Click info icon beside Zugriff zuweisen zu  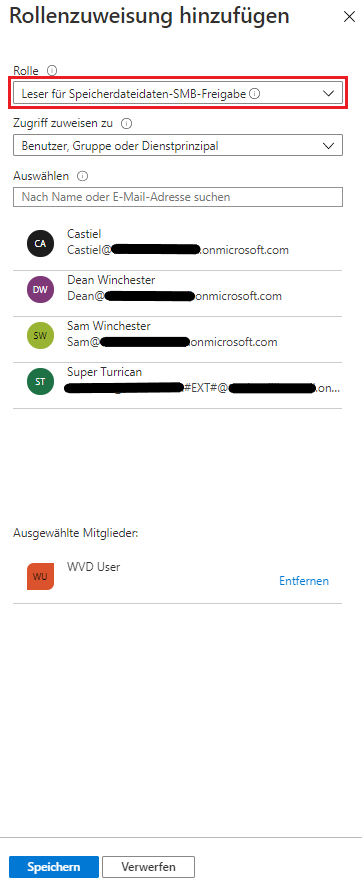pos(127,123)
